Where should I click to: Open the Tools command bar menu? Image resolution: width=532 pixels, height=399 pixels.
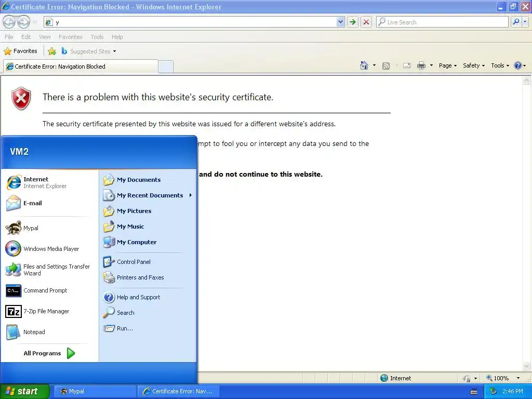tap(500, 65)
